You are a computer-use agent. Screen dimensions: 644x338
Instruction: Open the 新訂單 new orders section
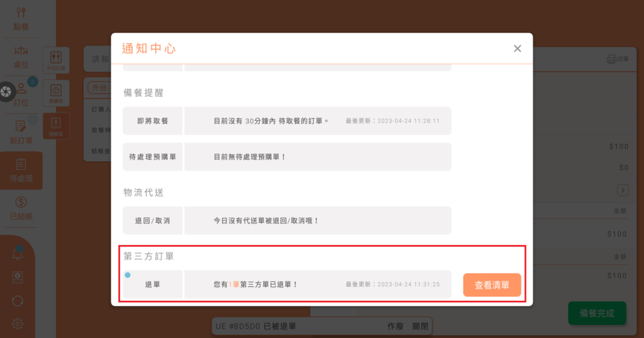[21, 131]
